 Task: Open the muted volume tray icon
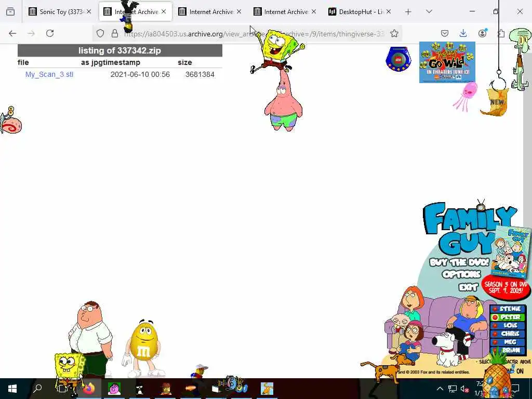point(464,389)
